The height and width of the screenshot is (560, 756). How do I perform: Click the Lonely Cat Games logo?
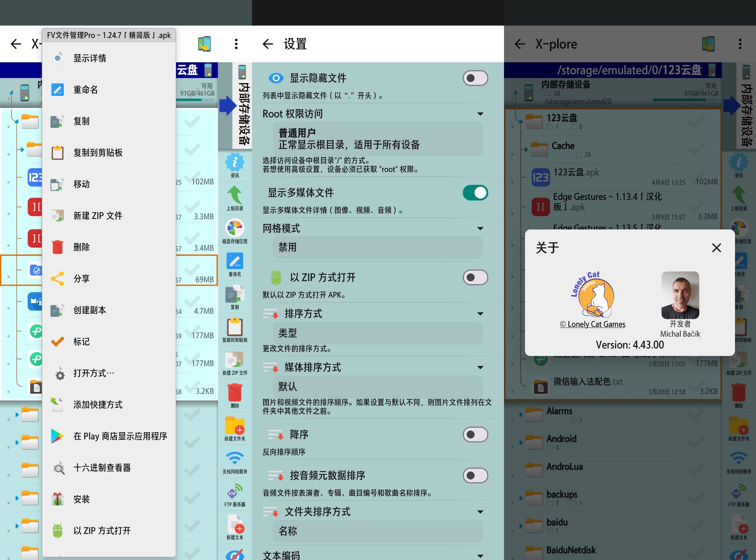(x=593, y=294)
